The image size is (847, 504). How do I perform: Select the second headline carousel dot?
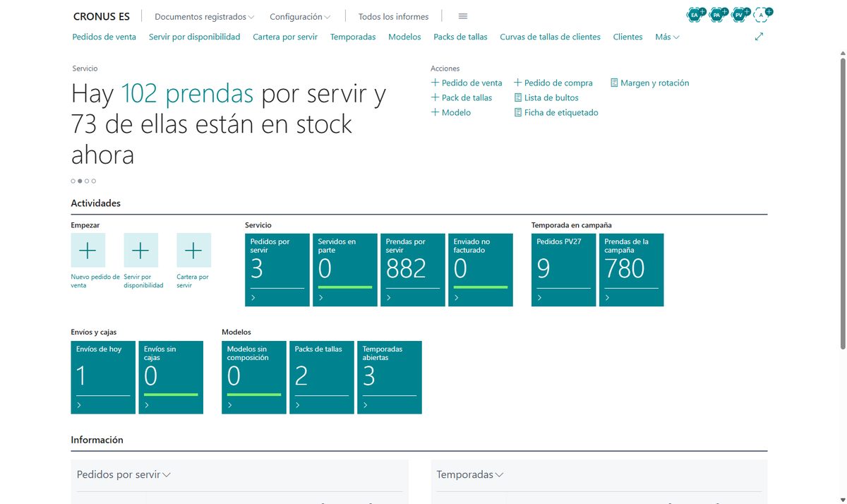[x=80, y=181]
